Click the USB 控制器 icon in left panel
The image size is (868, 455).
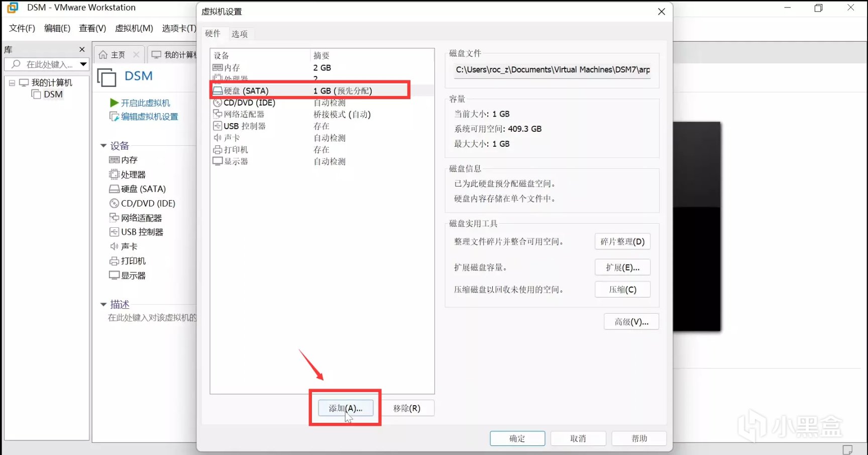[114, 232]
